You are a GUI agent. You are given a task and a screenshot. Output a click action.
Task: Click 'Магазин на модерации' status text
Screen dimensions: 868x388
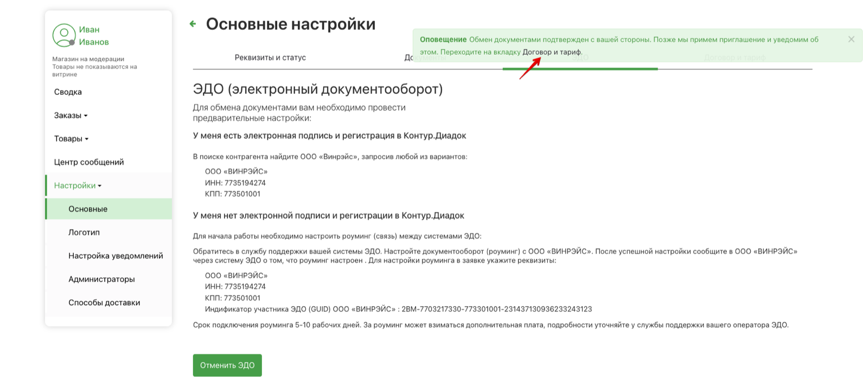tap(88, 59)
